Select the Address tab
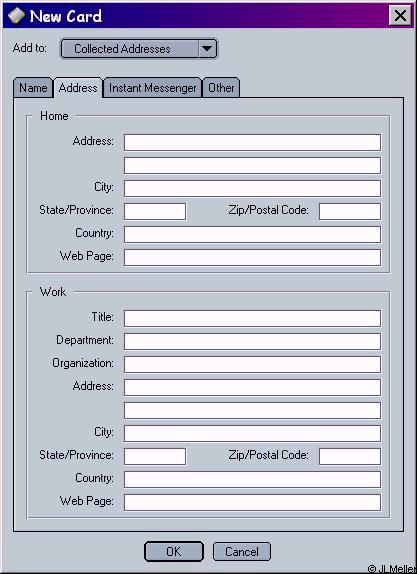This screenshot has width=417, height=574. pos(78,88)
